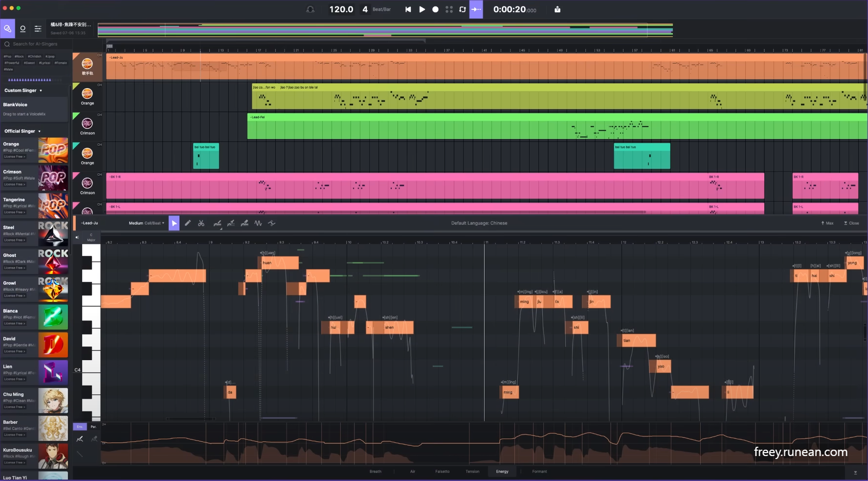Click the mixer settings icon in the sidebar

pyautogui.click(x=38, y=28)
